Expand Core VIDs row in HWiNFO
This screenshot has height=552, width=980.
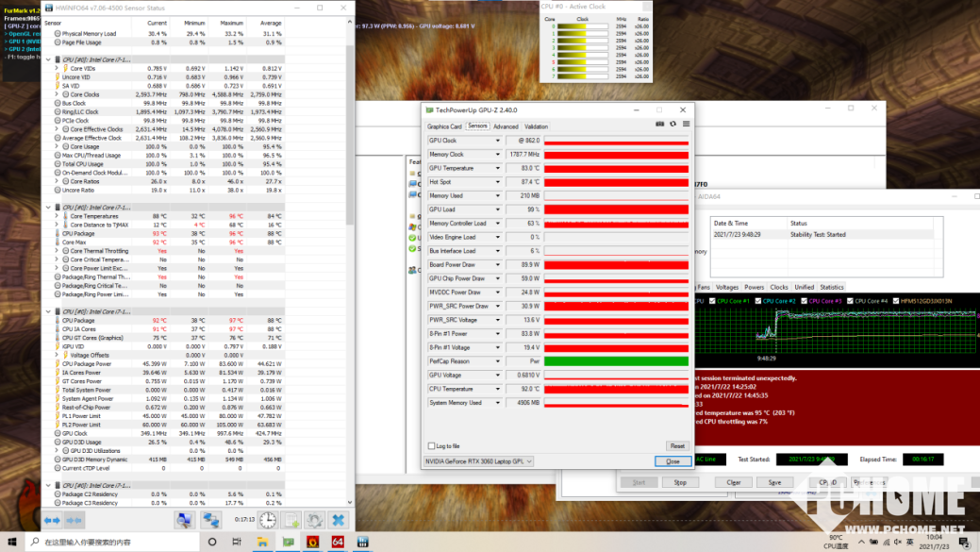[x=57, y=68]
